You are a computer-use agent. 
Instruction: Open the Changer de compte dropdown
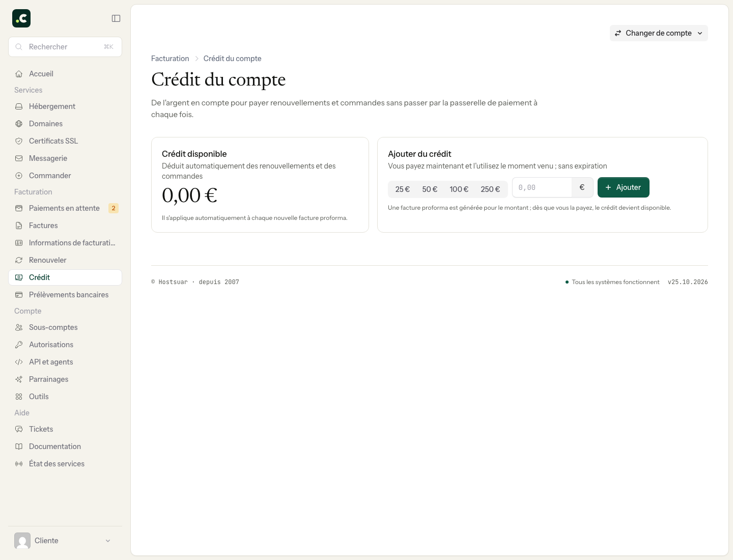(x=659, y=33)
